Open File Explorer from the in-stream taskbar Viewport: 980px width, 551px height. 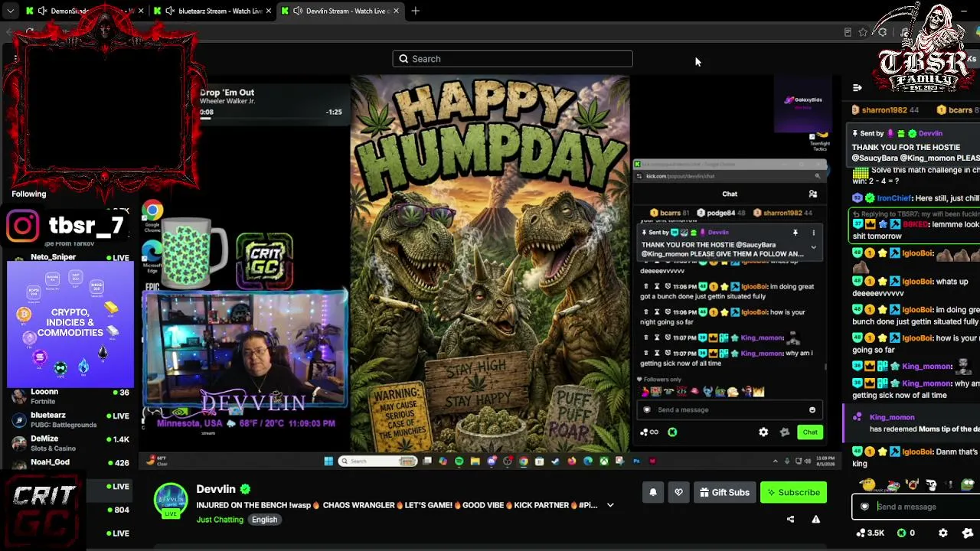[475, 461]
